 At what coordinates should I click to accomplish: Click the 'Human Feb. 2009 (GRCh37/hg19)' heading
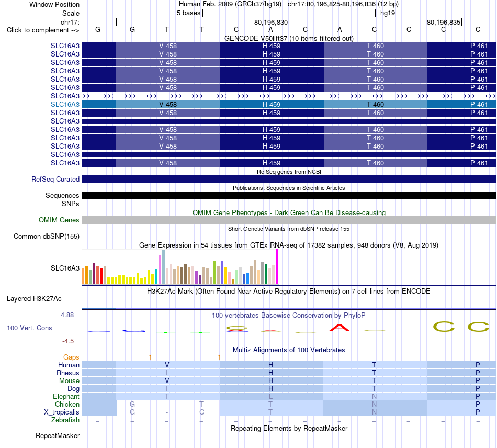coord(230,4)
